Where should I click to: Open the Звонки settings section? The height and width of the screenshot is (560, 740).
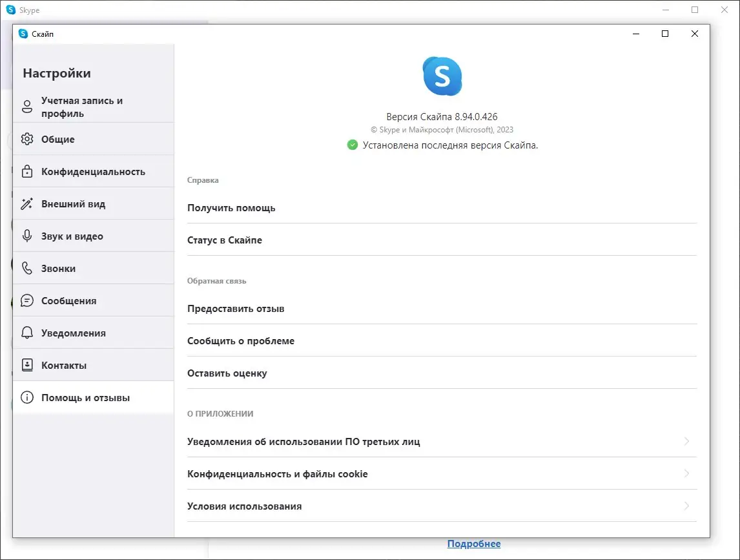94,268
